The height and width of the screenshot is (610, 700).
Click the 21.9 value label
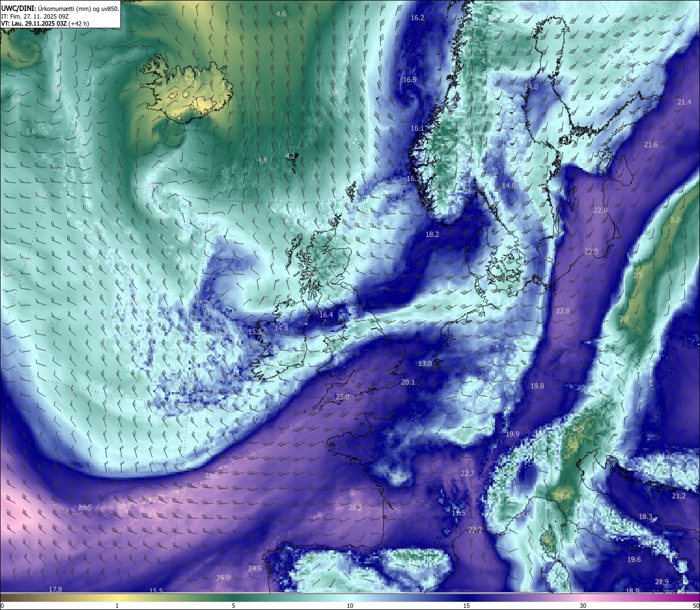(662, 582)
